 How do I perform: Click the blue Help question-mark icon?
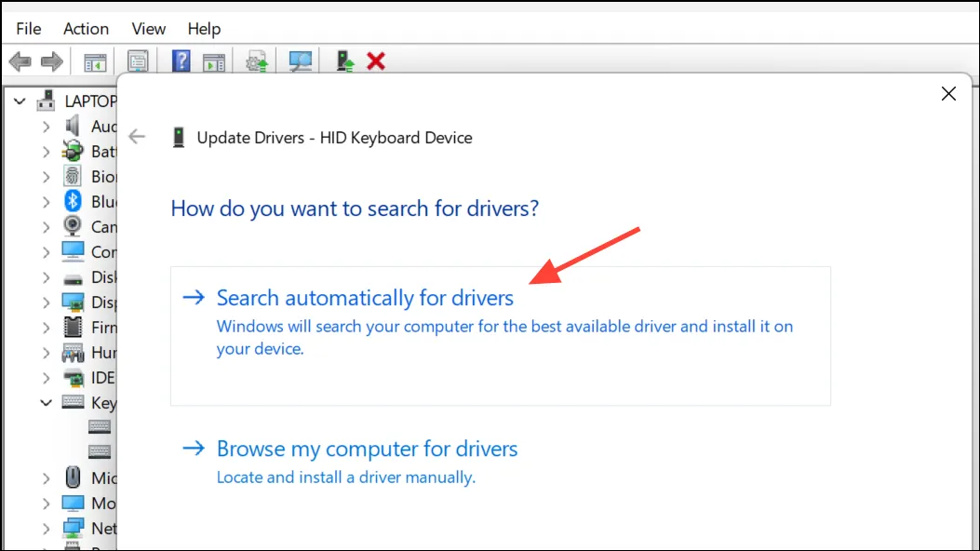(x=181, y=61)
